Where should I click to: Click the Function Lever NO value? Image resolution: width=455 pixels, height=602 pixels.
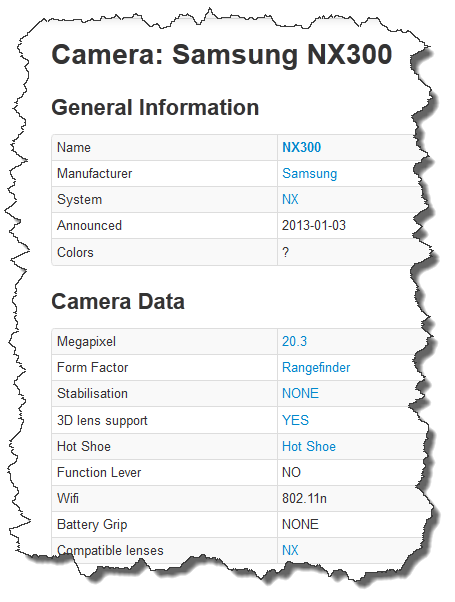point(291,472)
